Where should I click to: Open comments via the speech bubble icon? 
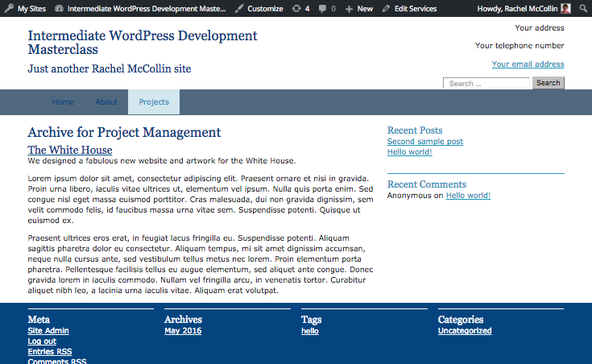click(322, 8)
